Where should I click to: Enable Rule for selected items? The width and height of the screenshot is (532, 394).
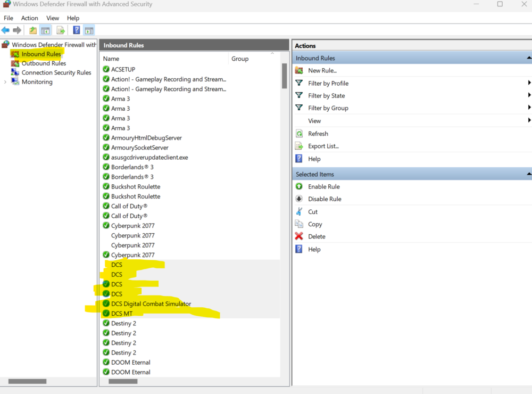tap(300, 186)
